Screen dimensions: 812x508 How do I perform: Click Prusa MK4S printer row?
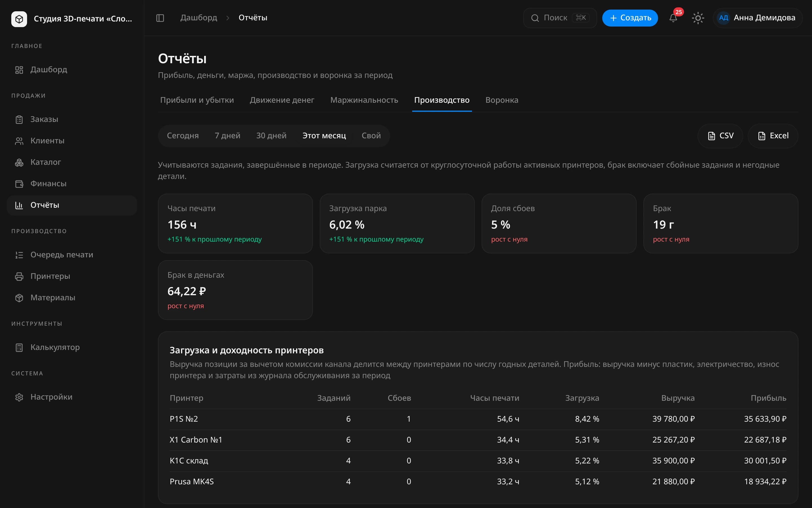coord(478,481)
